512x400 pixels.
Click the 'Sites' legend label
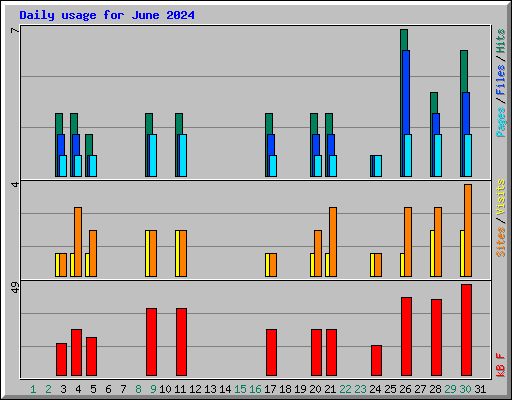click(x=501, y=242)
